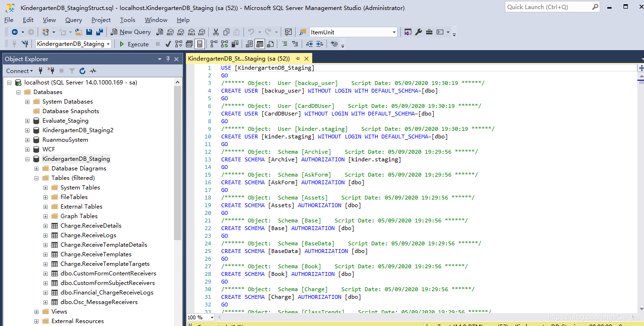Click Connect Object Explorer plug icon
The height and width of the screenshot is (326, 644).
(x=41, y=71)
